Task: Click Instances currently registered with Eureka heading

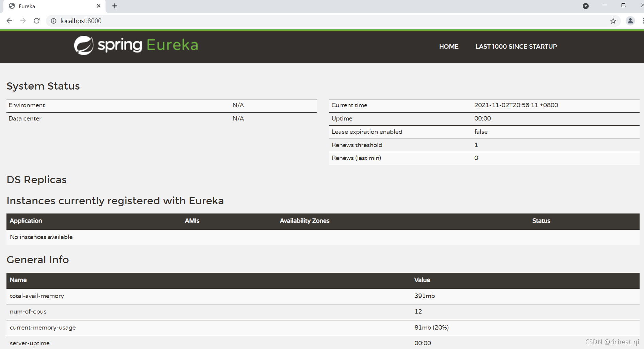Action: coord(115,201)
